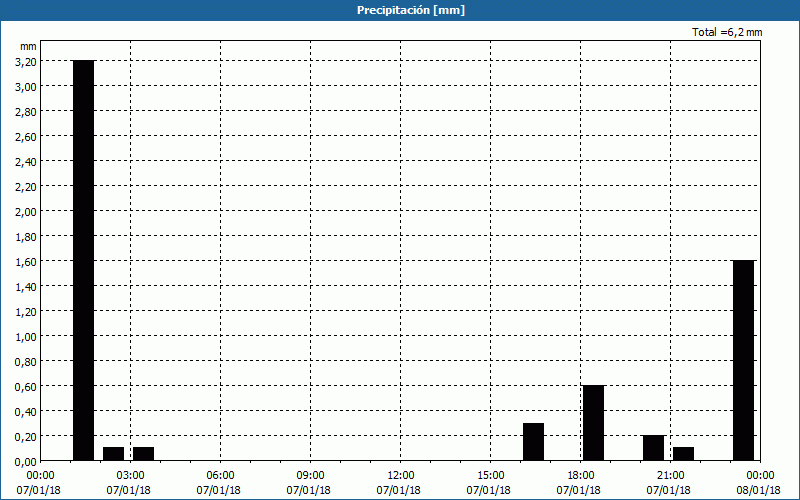This screenshot has height=500, width=800.
Task: Click the y-axis value 2,60
Action: coord(26,136)
